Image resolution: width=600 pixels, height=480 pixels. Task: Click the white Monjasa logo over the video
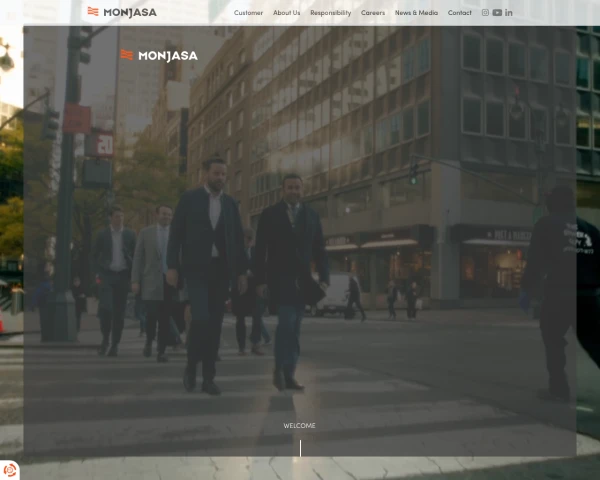tap(159, 56)
